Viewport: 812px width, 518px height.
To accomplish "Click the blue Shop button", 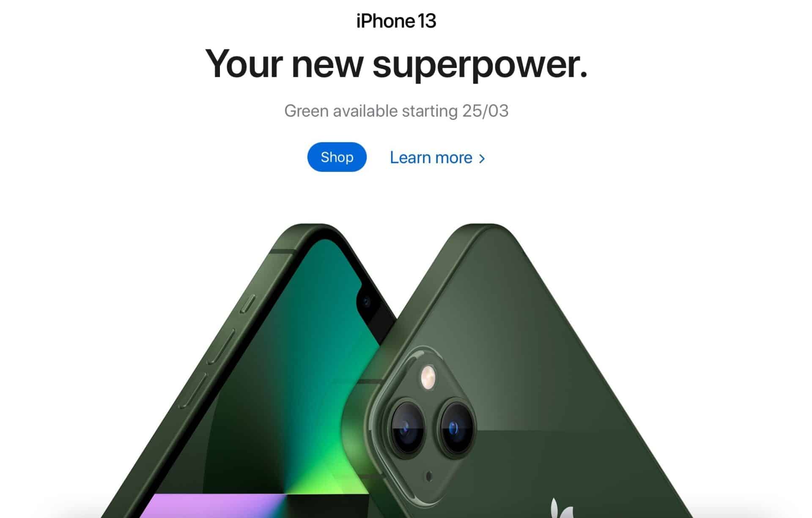I will [x=337, y=157].
